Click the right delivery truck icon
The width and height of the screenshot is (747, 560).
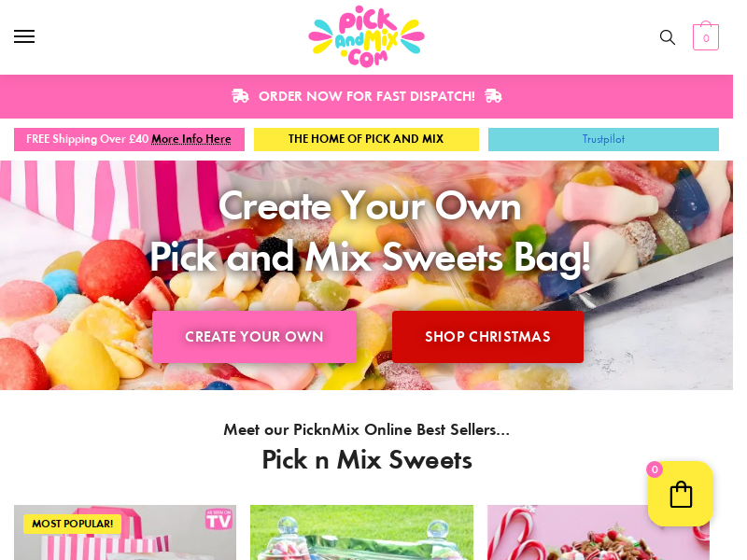click(x=493, y=96)
